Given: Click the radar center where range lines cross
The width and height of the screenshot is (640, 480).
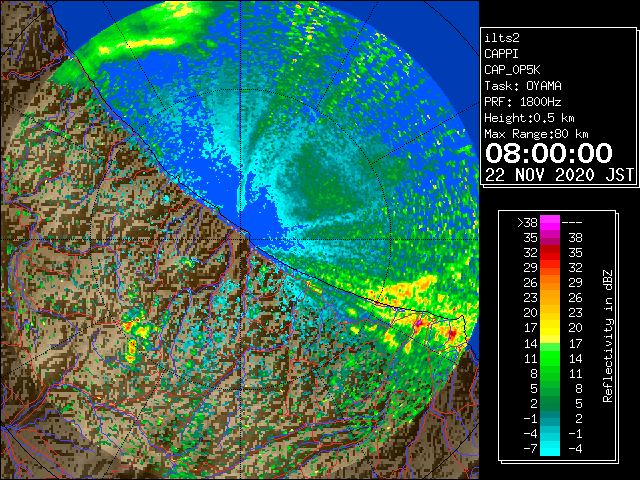Looking at the screenshot, I should 241,240.
